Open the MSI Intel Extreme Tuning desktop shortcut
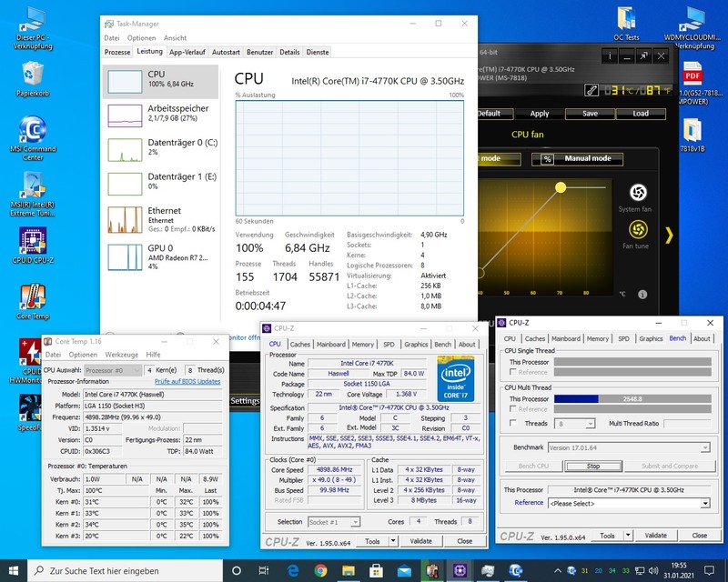728x582 pixels. coord(33,194)
